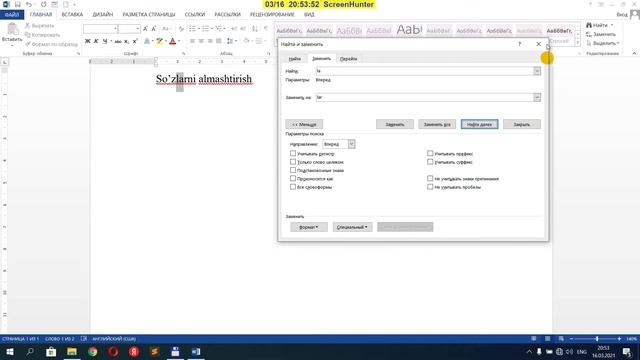
Task: Check Учитывать суффикс checkbox
Action: tap(430, 162)
